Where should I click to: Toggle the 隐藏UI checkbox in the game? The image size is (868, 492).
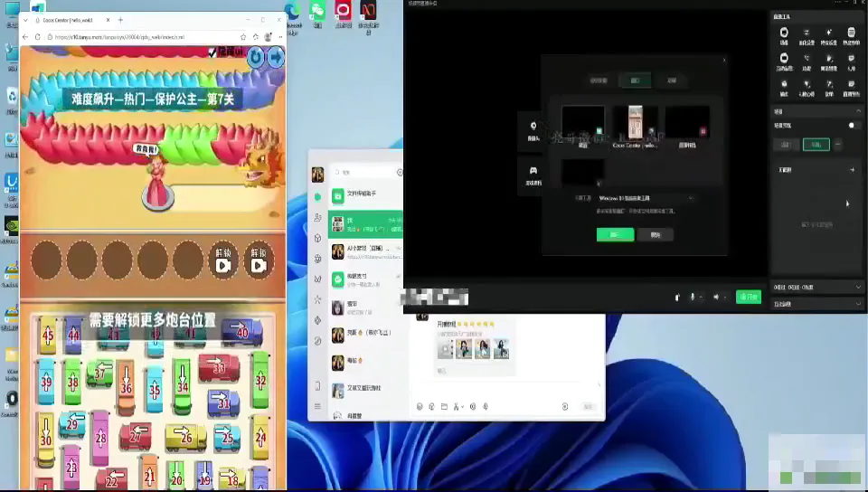212,52
